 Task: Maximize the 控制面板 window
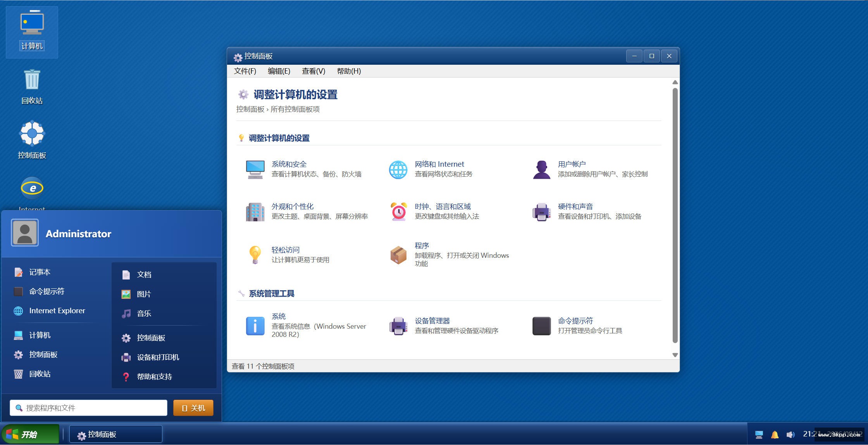tap(652, 56)
